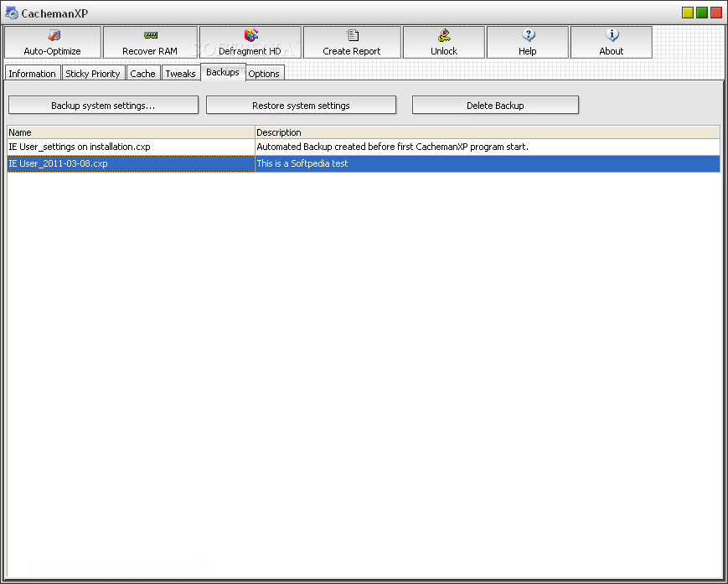
Task: Sort list by Name column header
Action: (131, 132)
